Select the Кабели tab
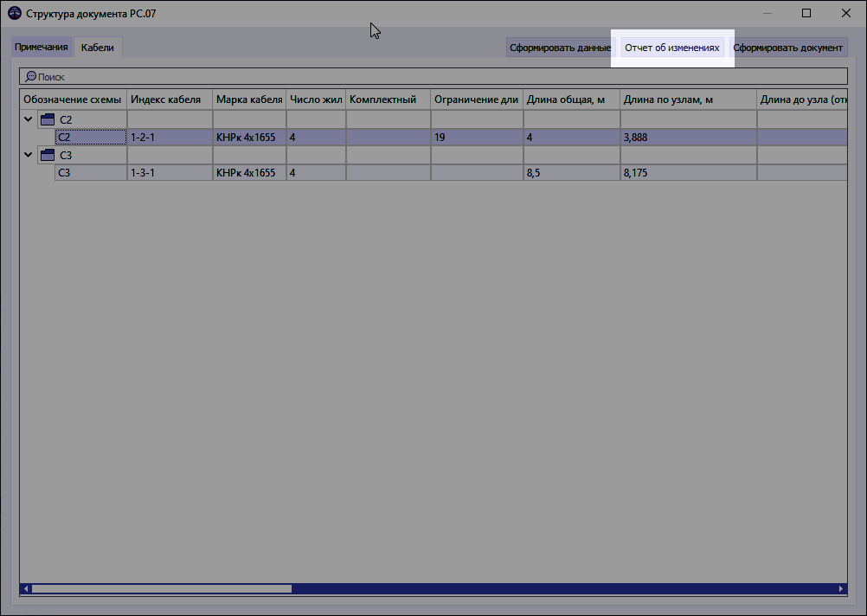867x616 pixels. pos(97,48)
